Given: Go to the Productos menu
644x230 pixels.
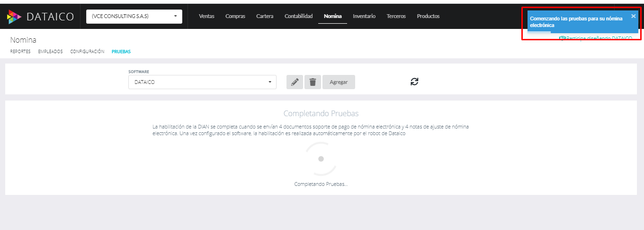Looking at the screenshot, I should (428, 16).
